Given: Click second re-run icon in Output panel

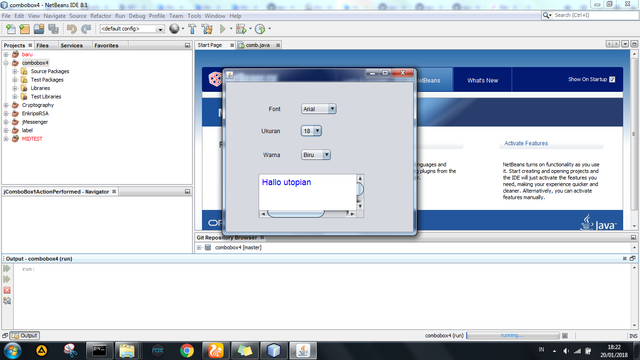Looking at the screenshot, I should click(7, 279).
